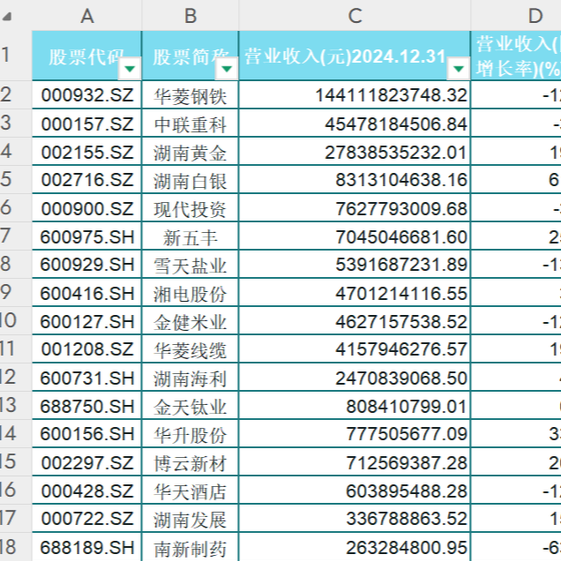Click cell 777505677.09
The width and height of the screenshot is (561, 561).
[x=355, y=434]
